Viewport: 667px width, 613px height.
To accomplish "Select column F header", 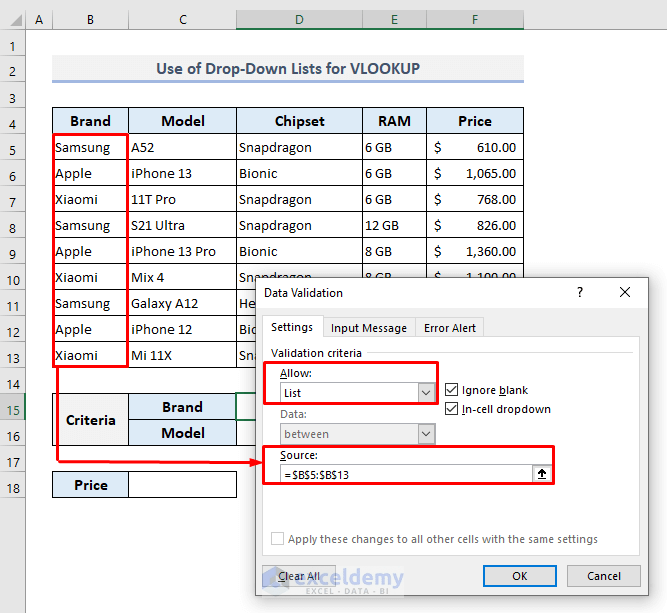I will [x=475, y=20].
